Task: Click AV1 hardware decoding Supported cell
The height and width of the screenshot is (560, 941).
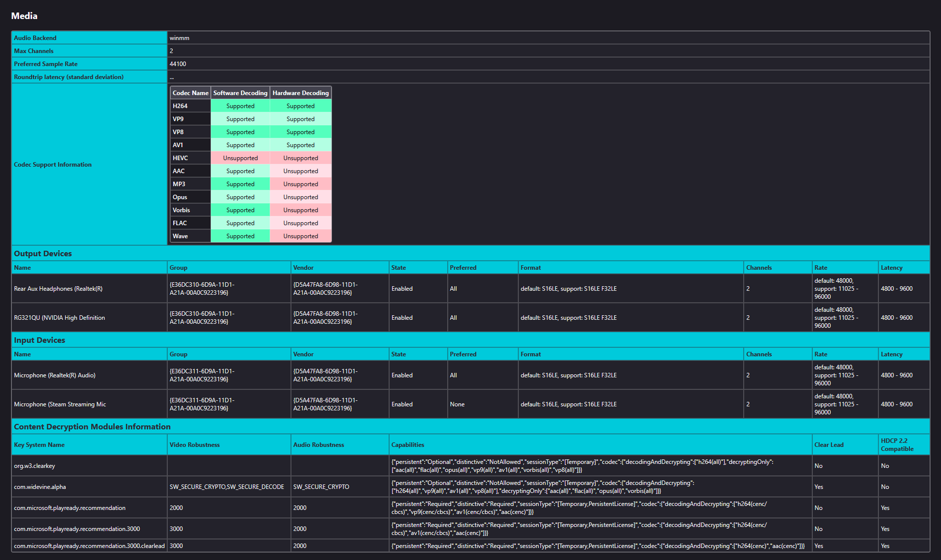Action: (300, 145)
